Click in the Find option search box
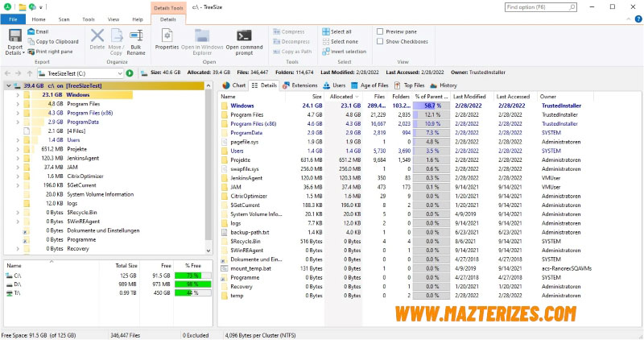The width and height of the screenshot is (644, 340). coord(540,7)
